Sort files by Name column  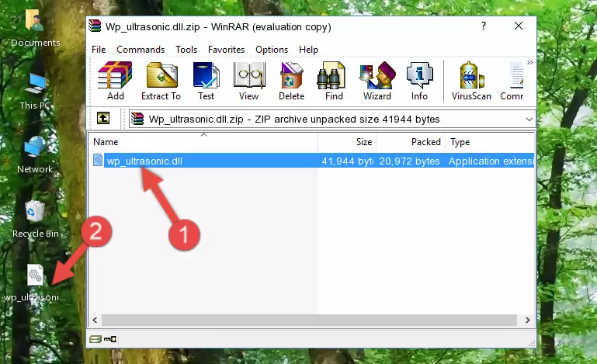203,141
